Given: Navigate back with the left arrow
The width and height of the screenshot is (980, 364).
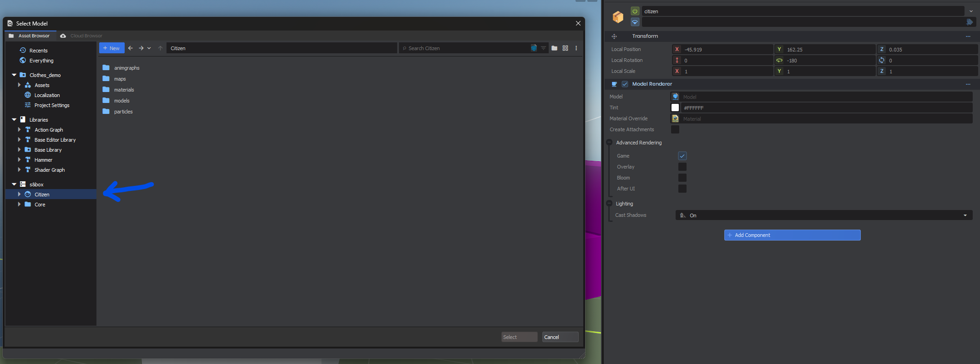Looking at the screenshot, I should 131,48.
